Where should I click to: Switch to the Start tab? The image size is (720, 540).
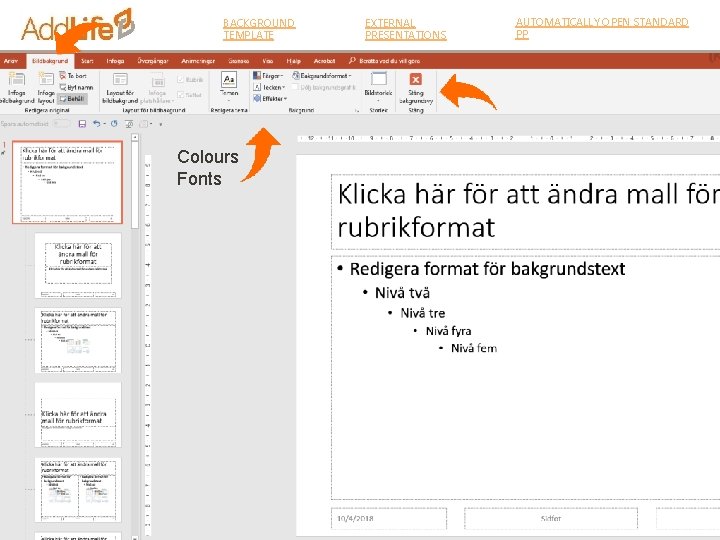(x=87, y=61)
